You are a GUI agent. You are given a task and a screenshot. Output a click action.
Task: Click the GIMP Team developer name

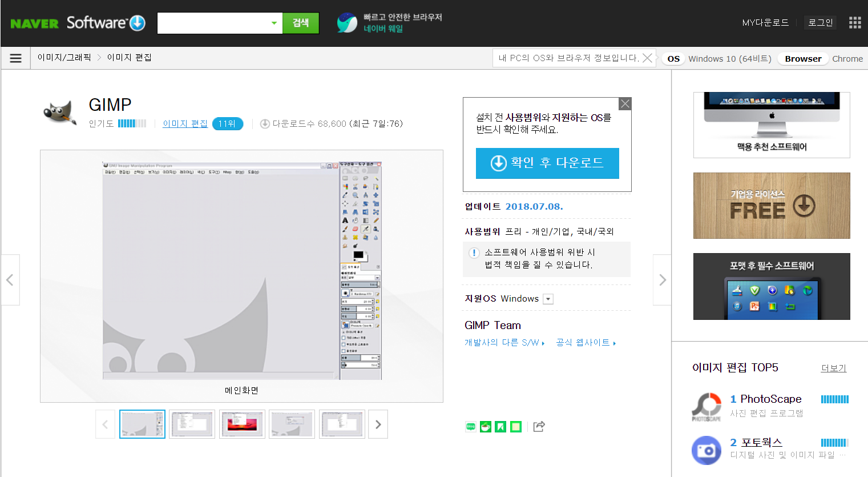tap(492, 325)
